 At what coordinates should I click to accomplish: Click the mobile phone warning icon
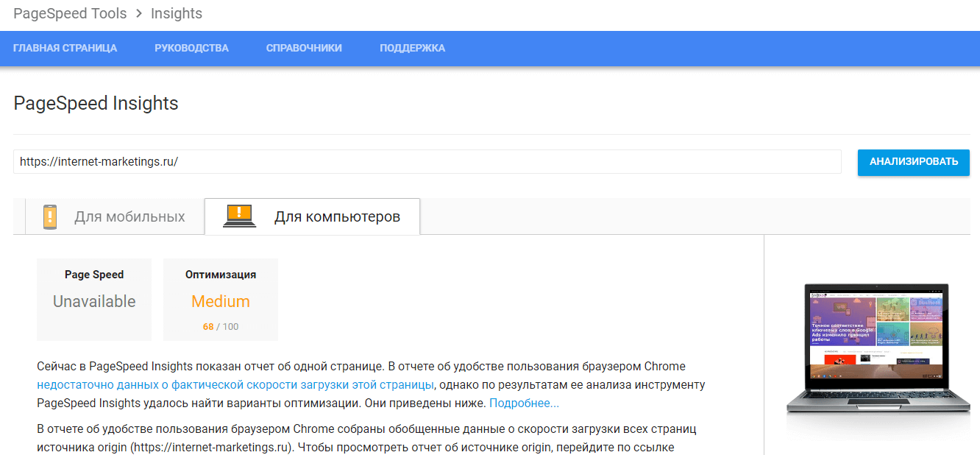click(49, 216)
